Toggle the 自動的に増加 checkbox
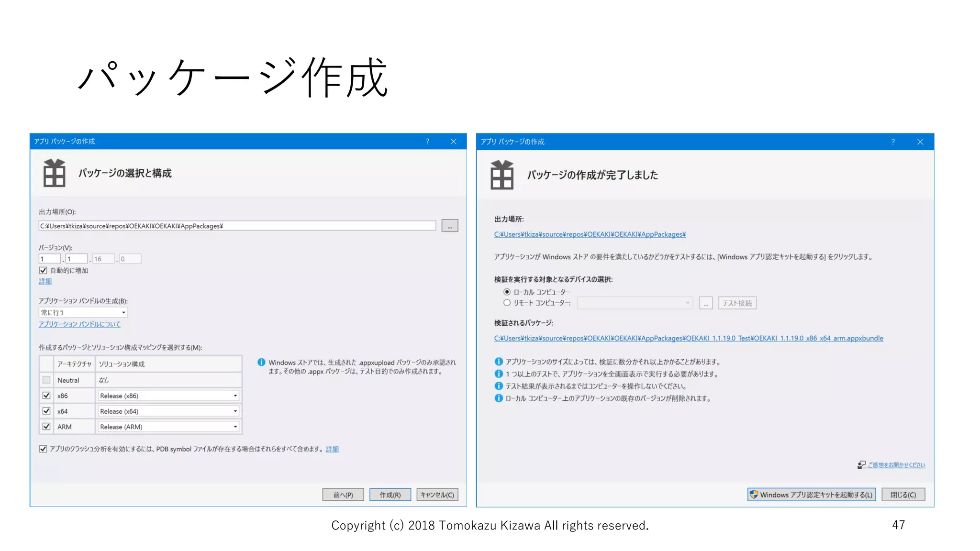Viewport: 980px width, 551px height. (x=43, y=271)
